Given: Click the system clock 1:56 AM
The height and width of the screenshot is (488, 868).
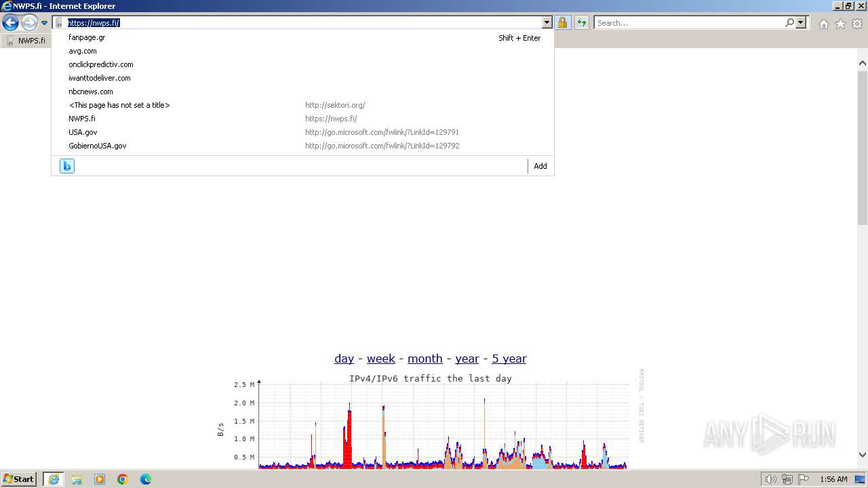Looking at the screenshot, I should pyautogui.click(x=833, y=479).
